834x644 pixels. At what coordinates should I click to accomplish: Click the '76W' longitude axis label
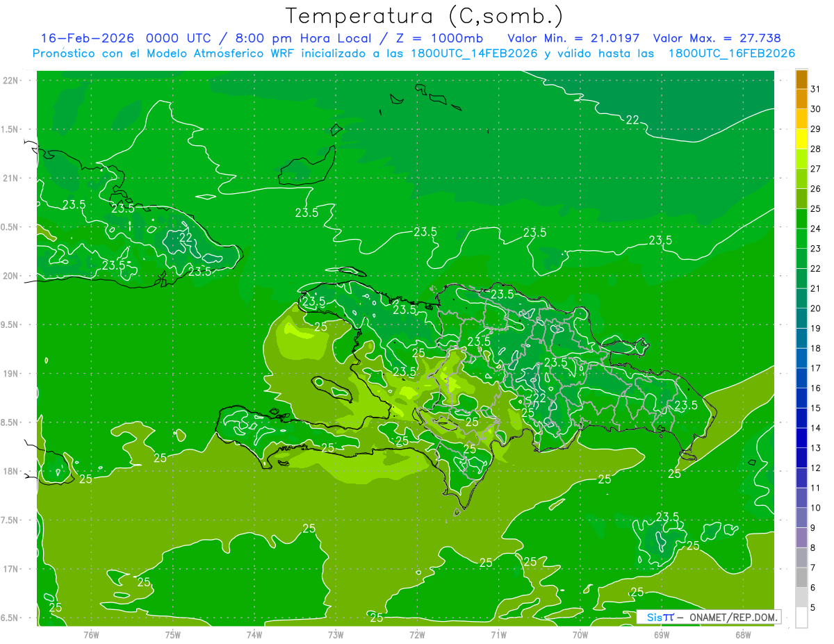coord(91,635)
